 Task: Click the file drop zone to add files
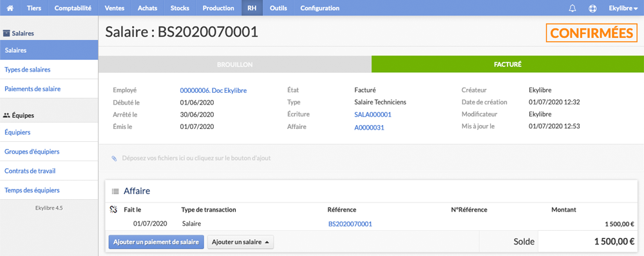click(x=372, y=158)
